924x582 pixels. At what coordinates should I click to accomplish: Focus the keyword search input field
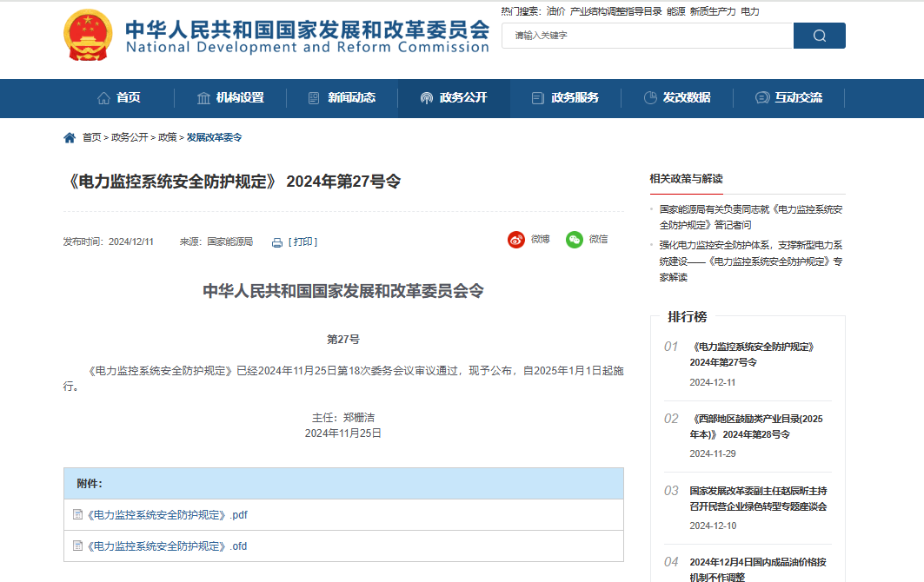(x=648, y=36)
